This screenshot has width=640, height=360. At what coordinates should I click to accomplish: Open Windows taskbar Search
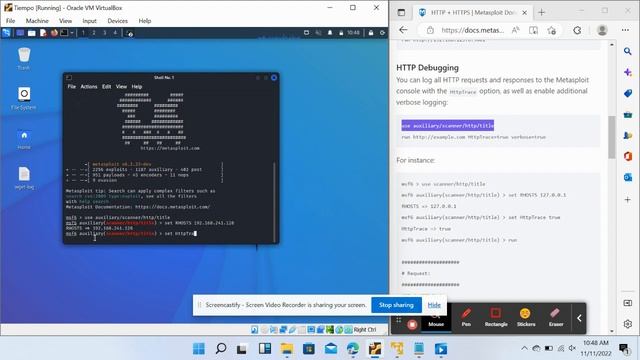tap(221, 349)
